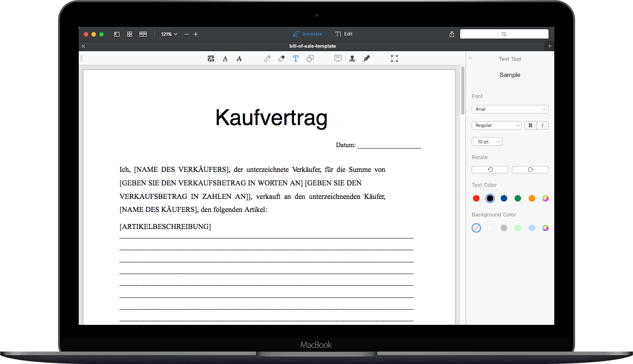The width and height of the screenshot is (633, 364).
Task: Toggle Bold formatting
Action: pos(530,126)
